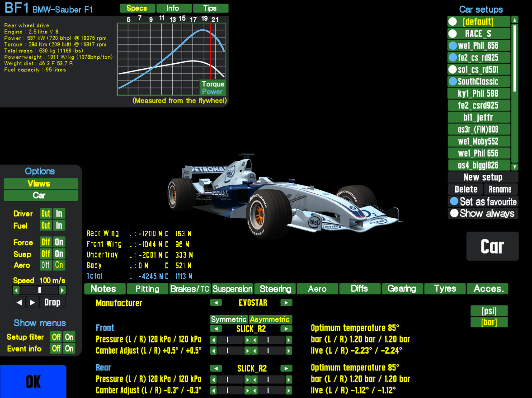The width and height of the screenshot is (532, 398).
Task: Click the Drop button
Action: coord(52,302)
